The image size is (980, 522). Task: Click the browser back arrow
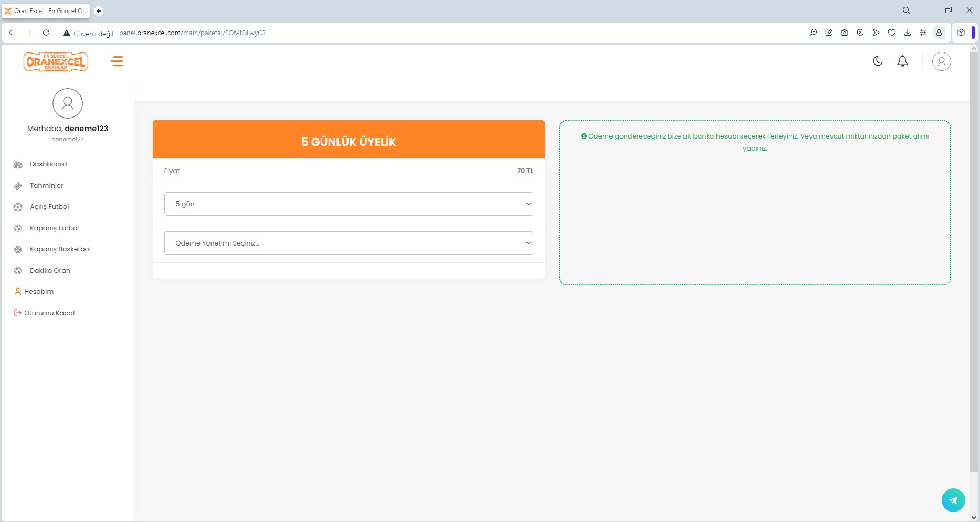pos(10,33)
